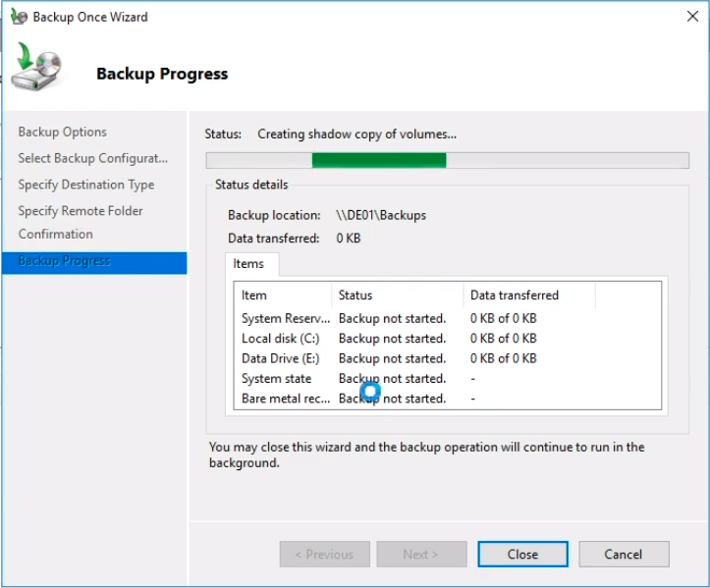
Task: Click the Close button
Action: click(522, 554)
